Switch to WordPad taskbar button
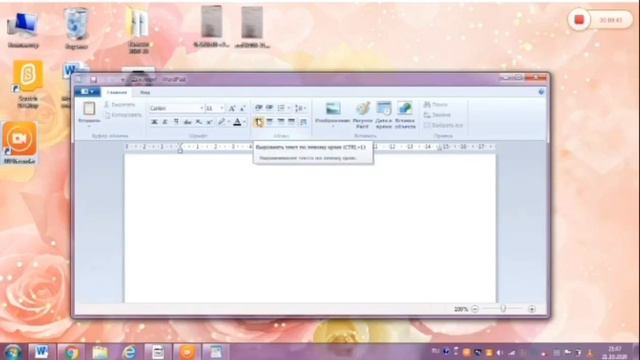The width and height of the screenshot is (640, 360). tap(216, 352)
